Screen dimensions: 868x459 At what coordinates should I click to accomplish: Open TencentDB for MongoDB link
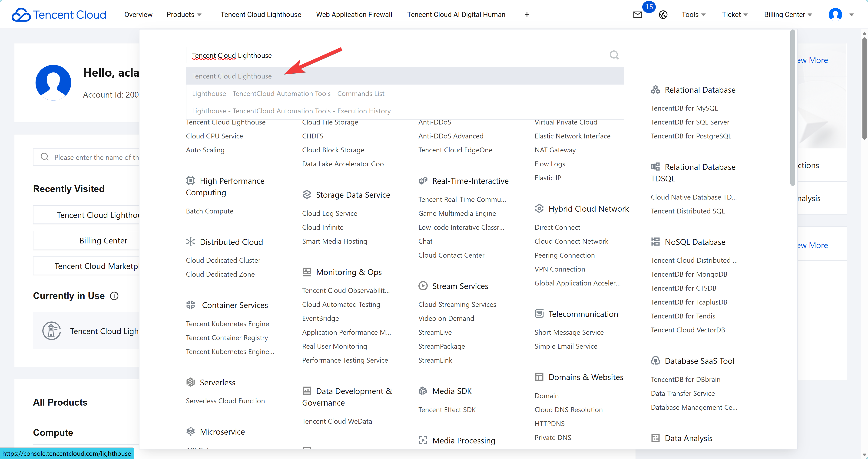(689, 274)
